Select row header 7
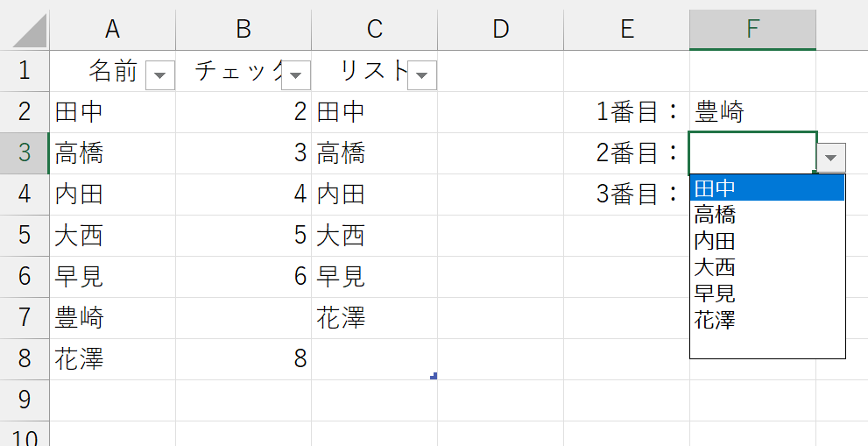Viewport: 868px width, 446px height. coord(25,318)
